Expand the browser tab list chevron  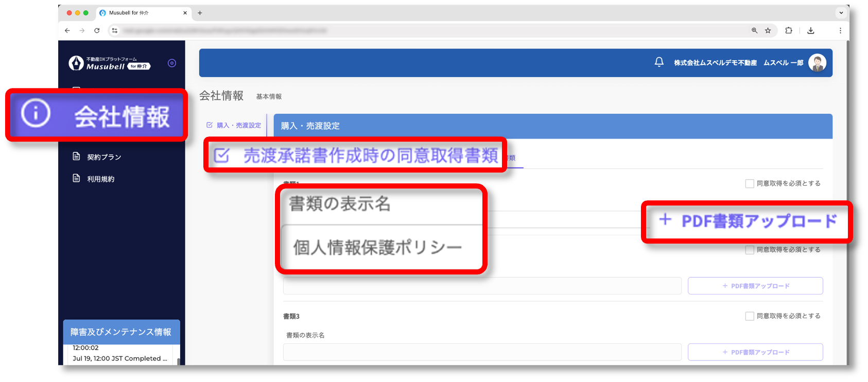[841, 13]
